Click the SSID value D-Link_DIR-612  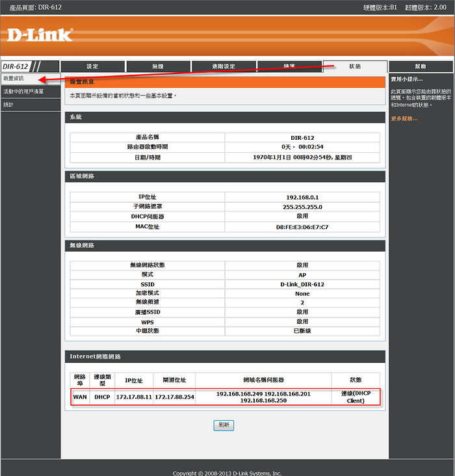point(302,285)
